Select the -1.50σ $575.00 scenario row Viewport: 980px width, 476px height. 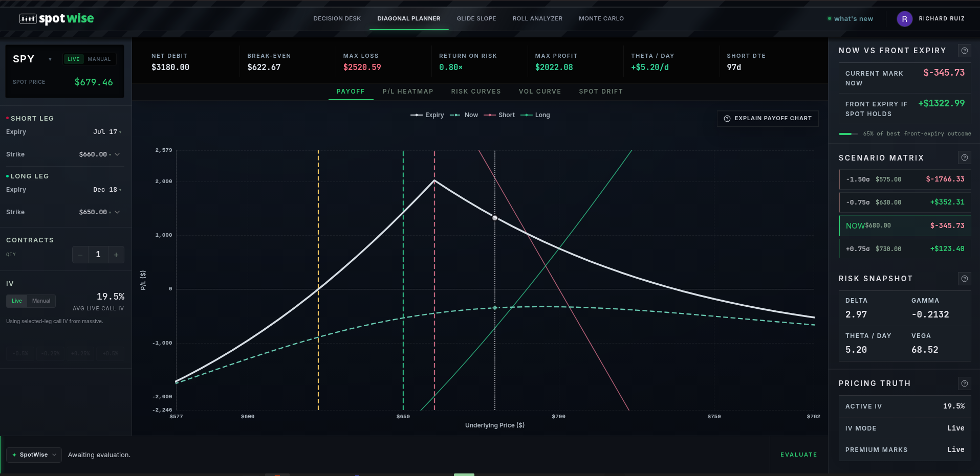pos(904,179)
